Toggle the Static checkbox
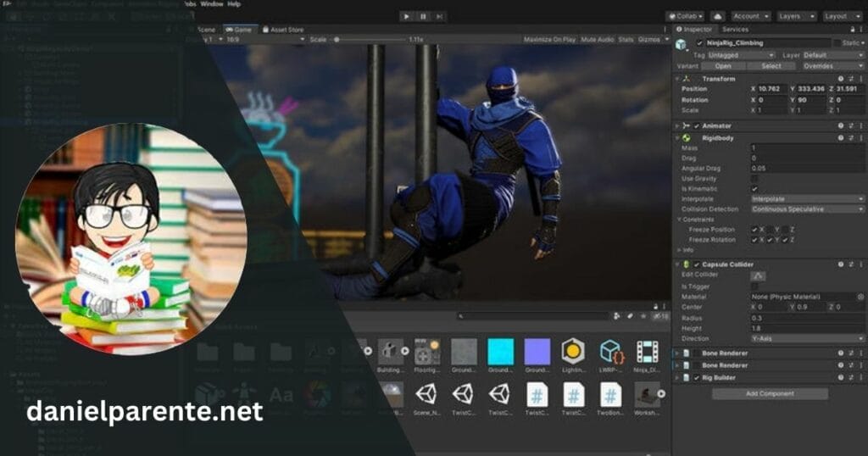This screenshot has height=456, width=868. click(837, 43)
